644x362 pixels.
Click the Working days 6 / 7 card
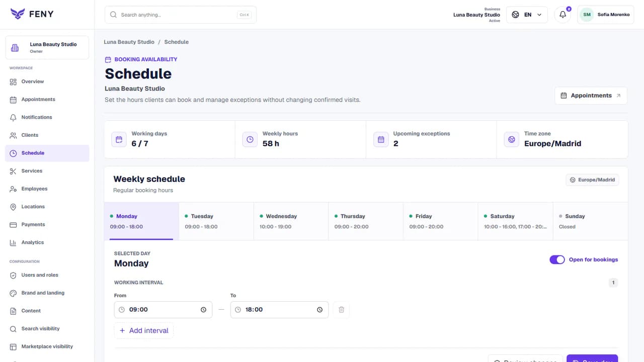[170, 139]
